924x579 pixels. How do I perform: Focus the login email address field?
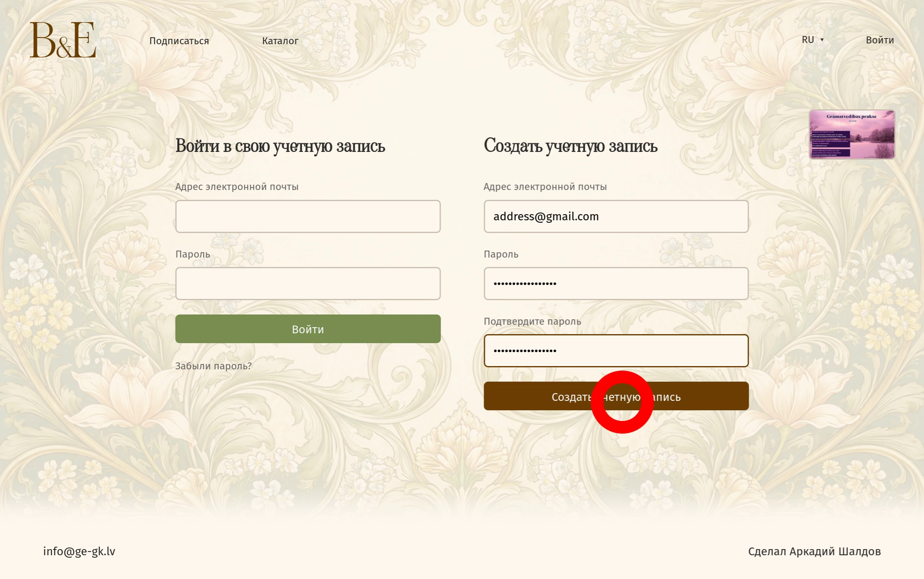pyautogui.click(x=308, y=216)
